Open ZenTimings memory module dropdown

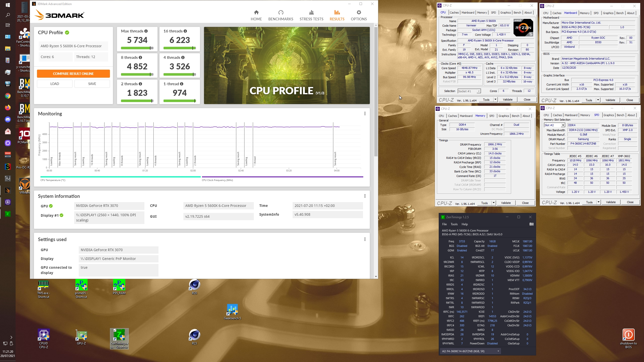[x=470, y=351]
